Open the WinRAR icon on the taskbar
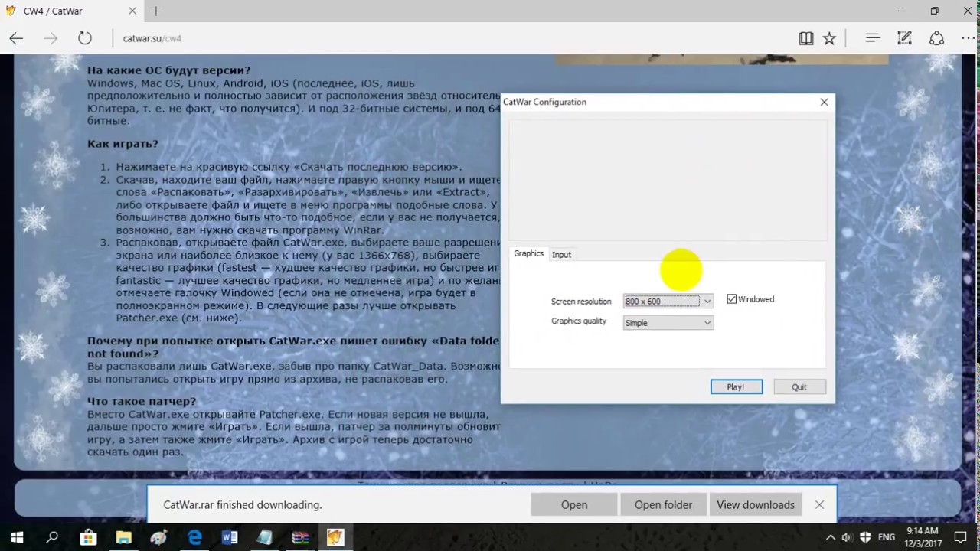The height and width of the screenshot is (551, 980). [300, 538]
